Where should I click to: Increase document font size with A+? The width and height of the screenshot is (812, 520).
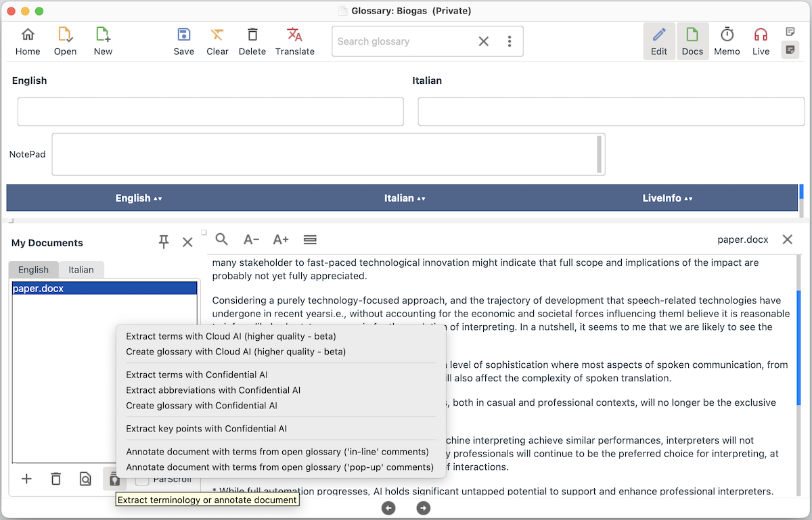[280, 239]
